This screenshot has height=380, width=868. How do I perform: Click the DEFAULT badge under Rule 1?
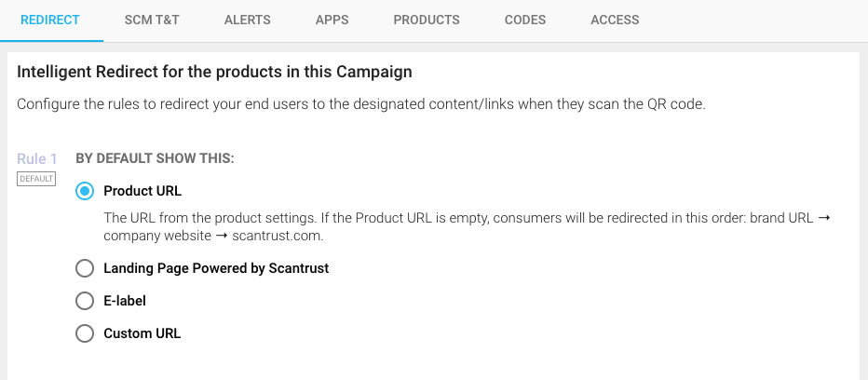36,179
